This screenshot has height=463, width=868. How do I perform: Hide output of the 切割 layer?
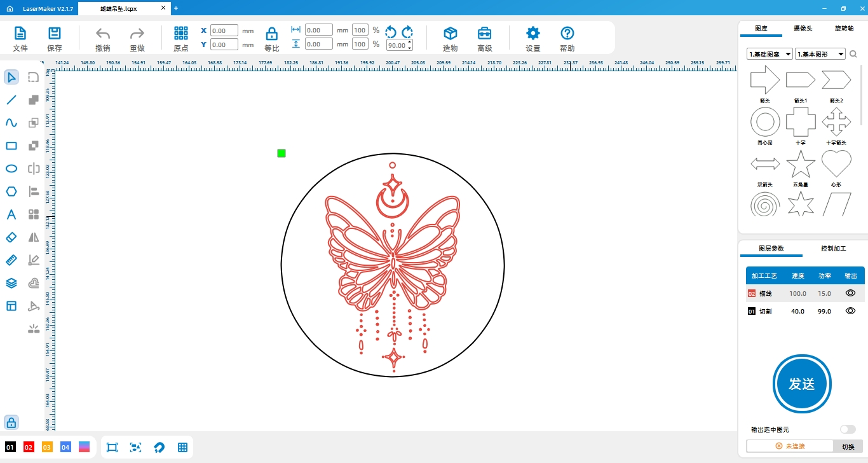(x=851, y=311)
